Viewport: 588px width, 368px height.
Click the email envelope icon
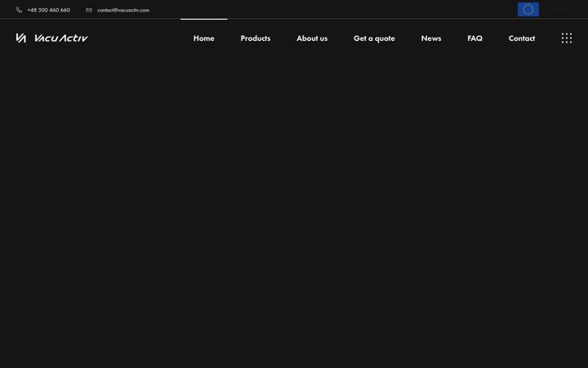[89, 10]
